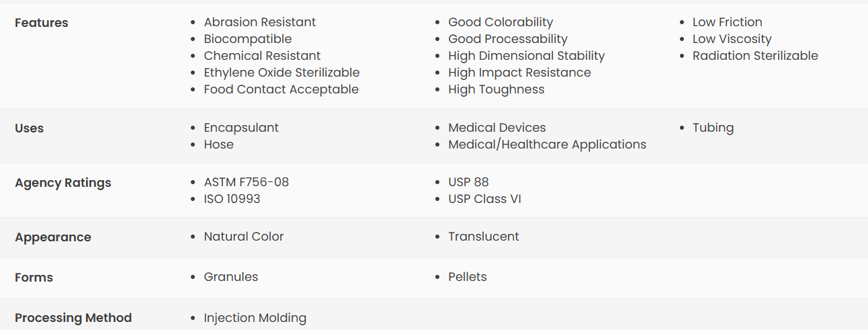Select Medical/Healthcare Applications text
The height and width of the screenshot is (330, 868).
tap(547, 145)
